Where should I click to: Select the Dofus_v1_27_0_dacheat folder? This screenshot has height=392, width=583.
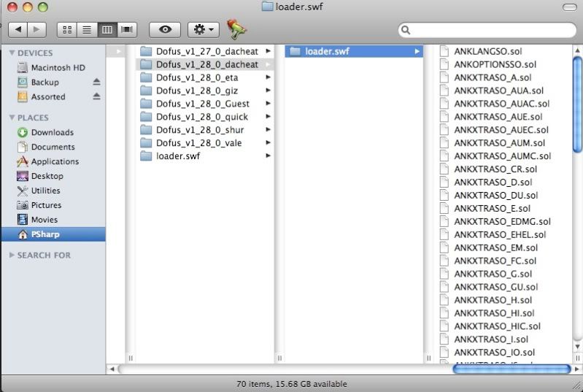205,51
